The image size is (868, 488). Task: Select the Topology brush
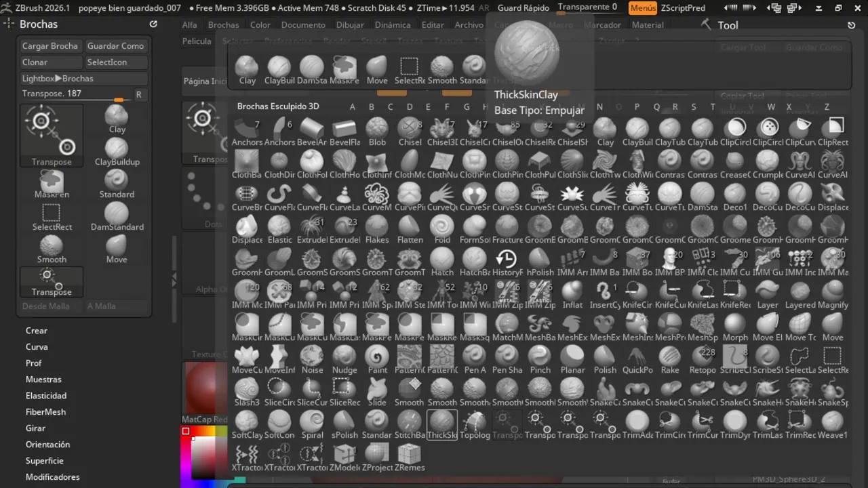point(475,424)
